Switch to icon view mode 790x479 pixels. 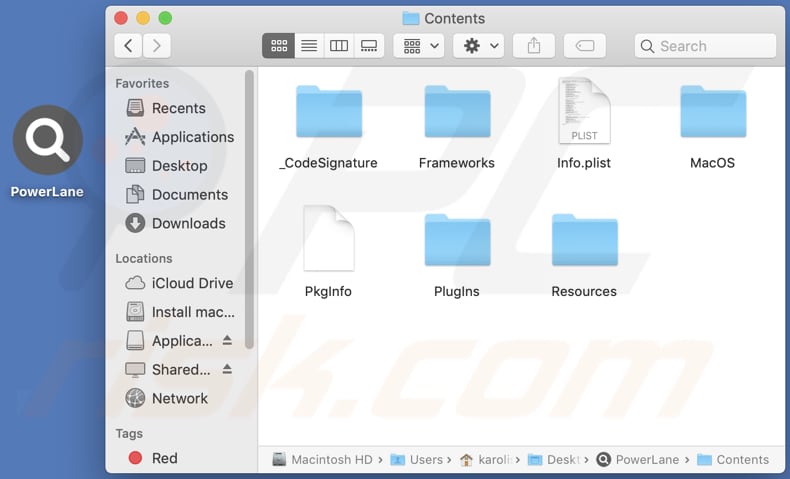click(x=279, y=46)
